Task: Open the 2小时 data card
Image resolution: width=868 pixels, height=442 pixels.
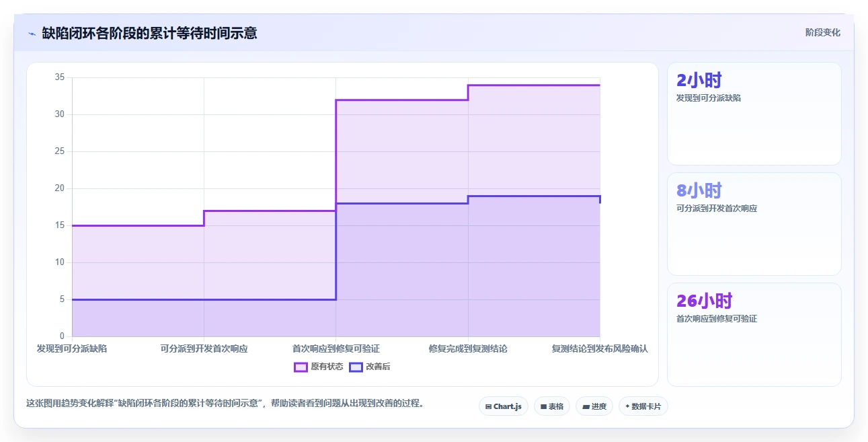Action: click(x=754, y=114)
